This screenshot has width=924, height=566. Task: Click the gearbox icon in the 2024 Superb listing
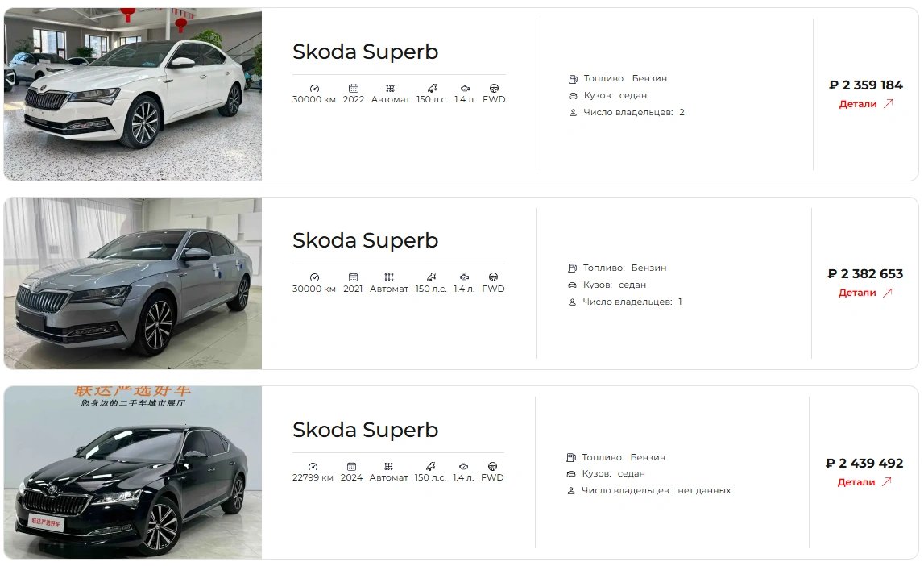tap(388, 466)
